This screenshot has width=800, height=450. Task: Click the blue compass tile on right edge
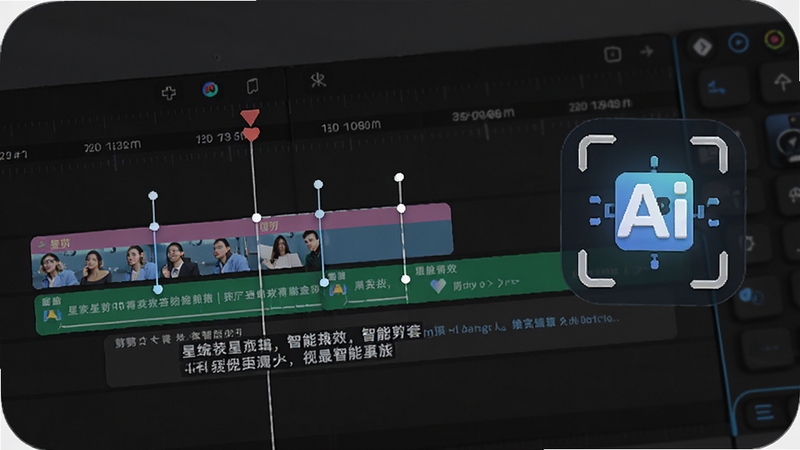pyautogui.click(x=786, y=140)
